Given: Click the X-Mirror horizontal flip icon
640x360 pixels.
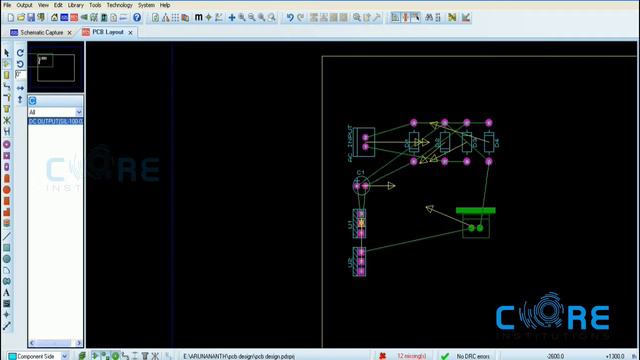Looking at the screenshot, I should tap(20, 88).
